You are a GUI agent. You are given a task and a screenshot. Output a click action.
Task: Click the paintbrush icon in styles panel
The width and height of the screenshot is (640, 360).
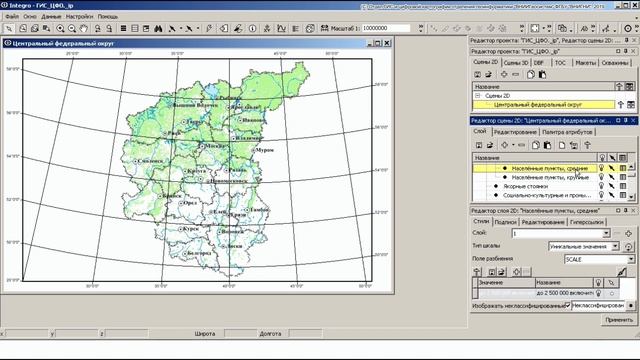pyautogui.click(x=622, y=271)
